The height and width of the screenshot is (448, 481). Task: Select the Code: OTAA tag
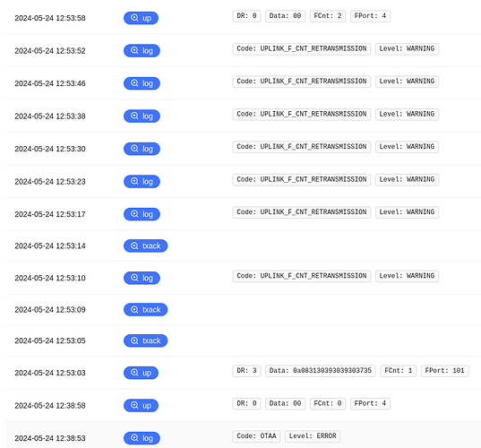[256, 436]
